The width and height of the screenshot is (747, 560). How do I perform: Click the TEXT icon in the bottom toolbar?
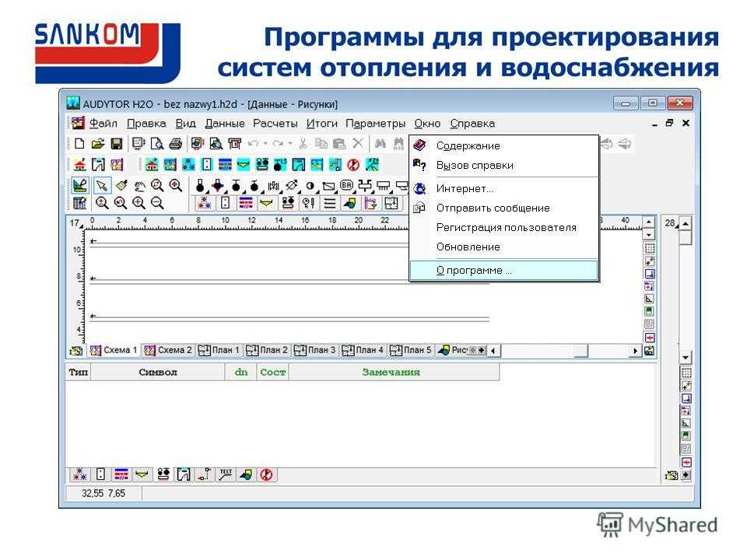tap(226, 474)
